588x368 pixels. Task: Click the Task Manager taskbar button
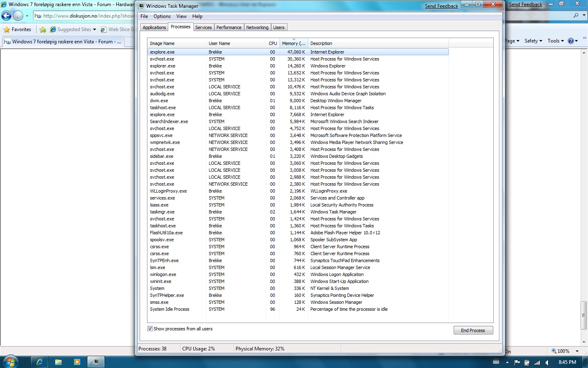click(x=96, y=362)
